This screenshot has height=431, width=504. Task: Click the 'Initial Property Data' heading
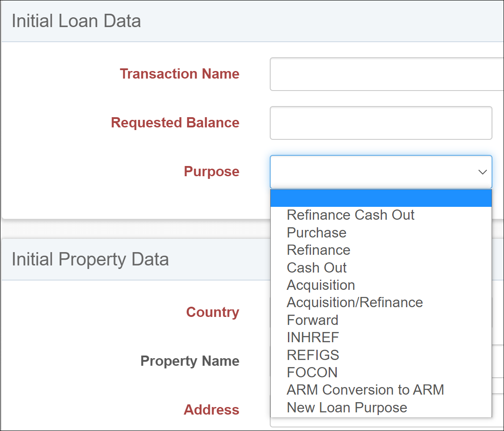[x=90, y=259]
